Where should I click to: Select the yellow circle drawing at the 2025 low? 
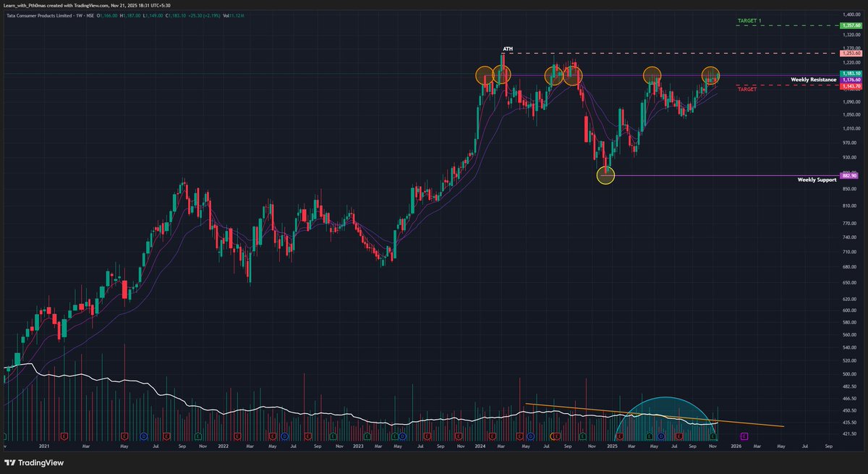[x=605, y=175]
